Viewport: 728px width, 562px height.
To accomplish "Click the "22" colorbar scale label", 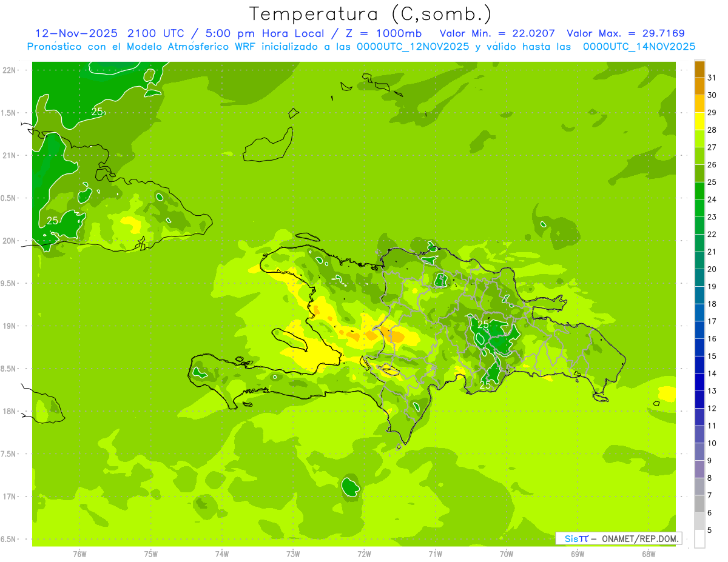I will [x=712, y=235].
